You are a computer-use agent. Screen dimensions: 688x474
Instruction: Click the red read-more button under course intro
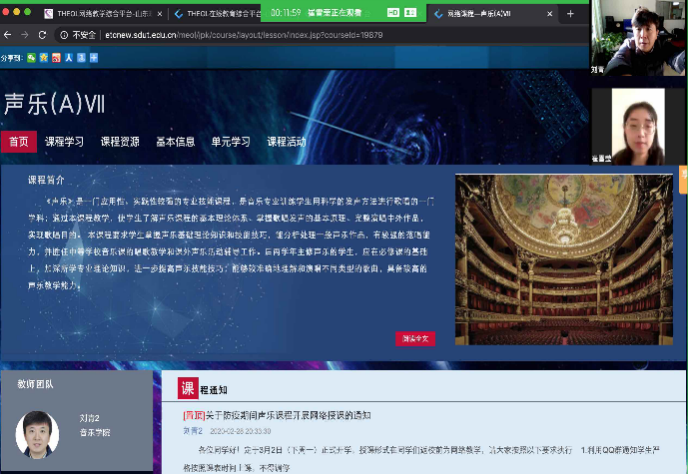415,339
